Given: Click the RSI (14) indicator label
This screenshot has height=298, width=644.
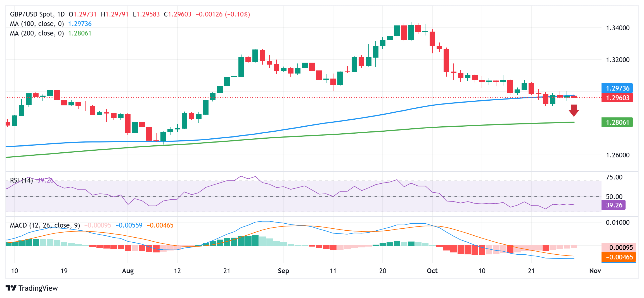Looking at the screenshot, I should pyautogui.click(x=21, y=180).
